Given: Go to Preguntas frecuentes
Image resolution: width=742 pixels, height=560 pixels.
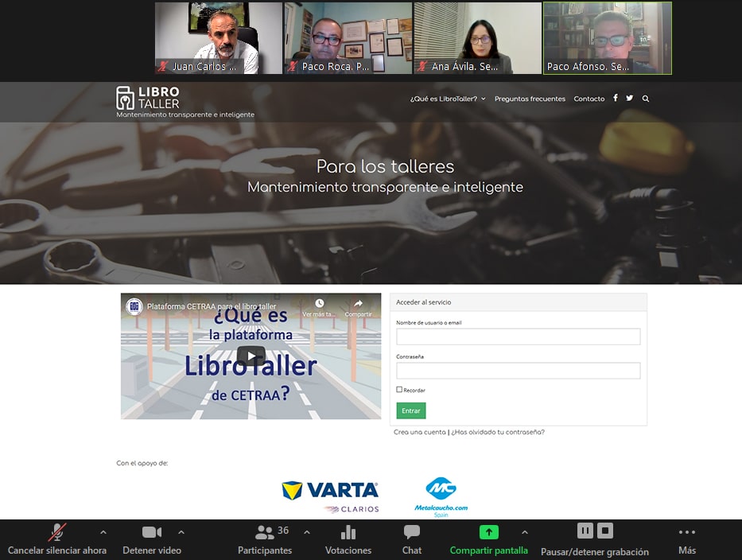Looking at the screenshot, I should pos(530,99).
